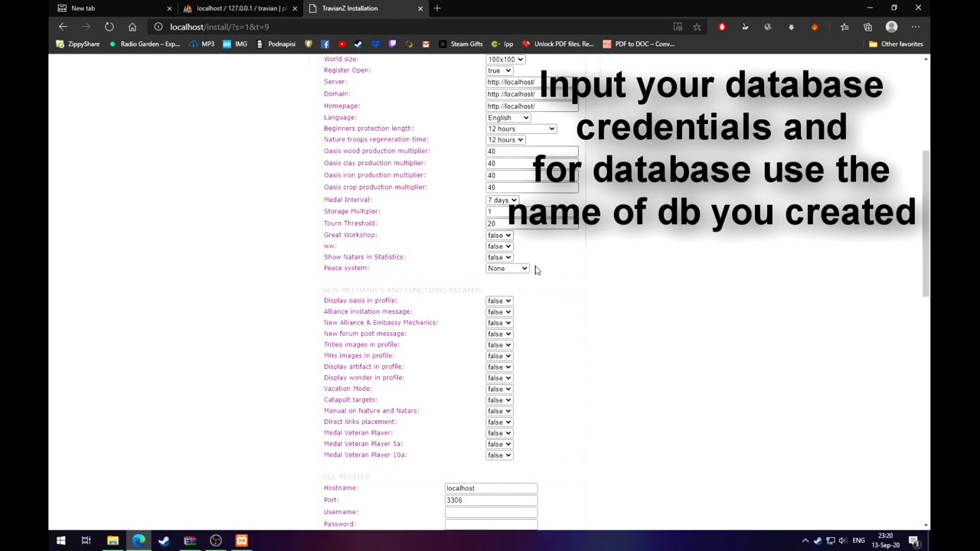Open the Steam bookmark icon

358,44
